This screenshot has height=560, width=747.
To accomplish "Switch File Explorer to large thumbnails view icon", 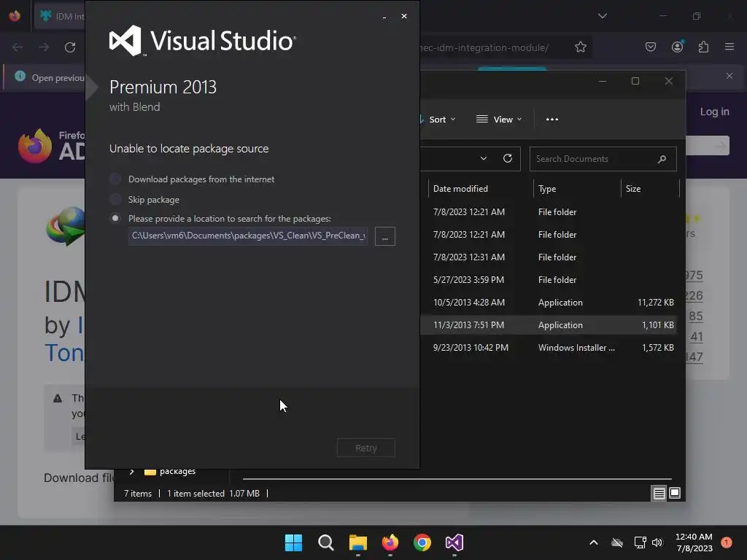I will 675,494.
